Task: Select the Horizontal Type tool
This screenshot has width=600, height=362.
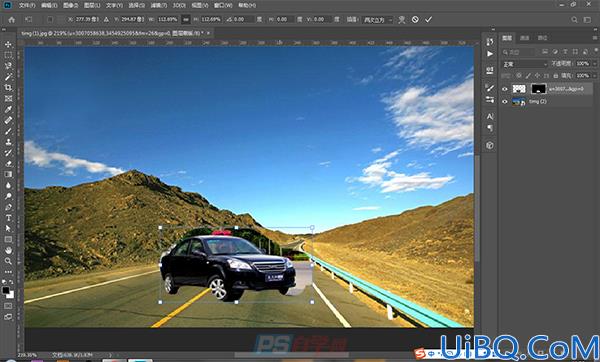Action: pos(8,218)
